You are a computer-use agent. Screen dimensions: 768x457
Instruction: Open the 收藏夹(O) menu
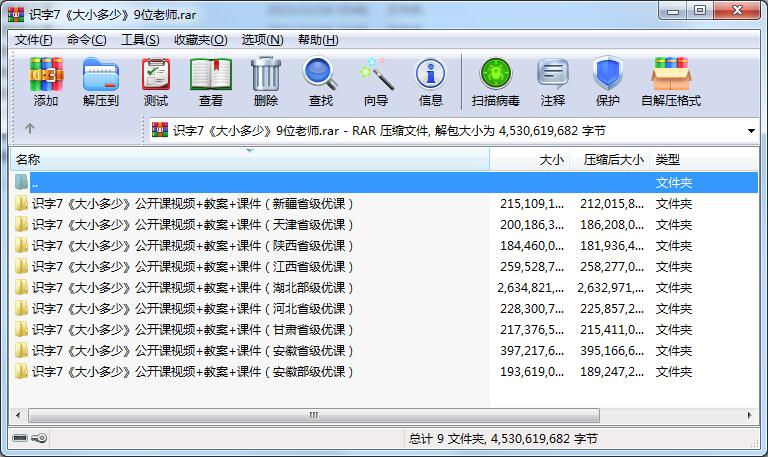tap(200, 40)
